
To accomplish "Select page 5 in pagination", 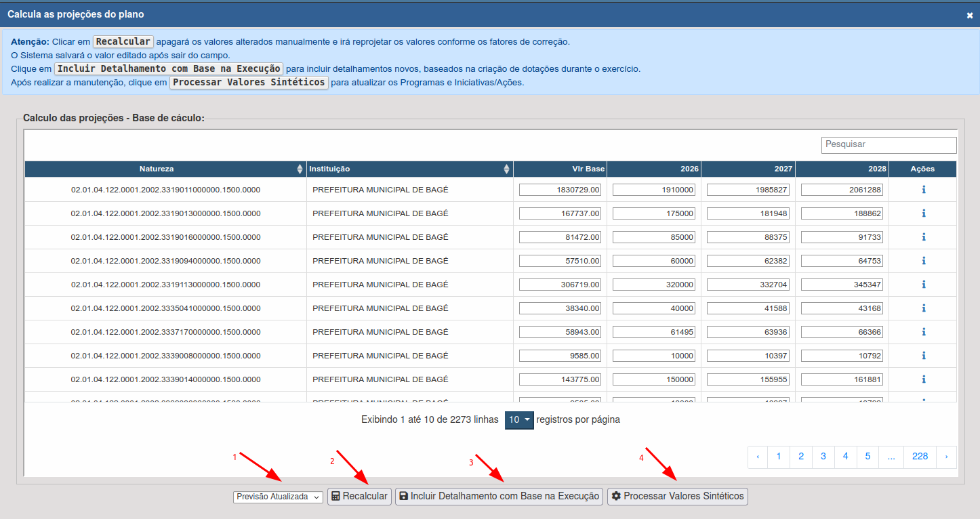I will pyautogui.click(x=867, y=457).
